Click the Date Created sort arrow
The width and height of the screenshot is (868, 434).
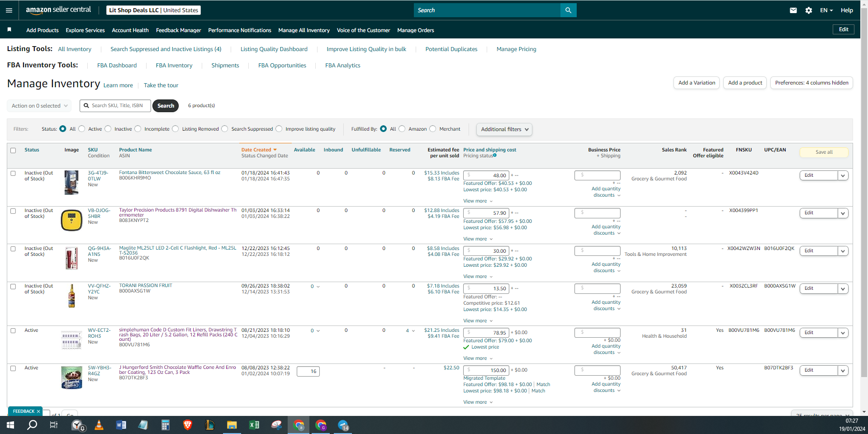click(x=275, y=150)
